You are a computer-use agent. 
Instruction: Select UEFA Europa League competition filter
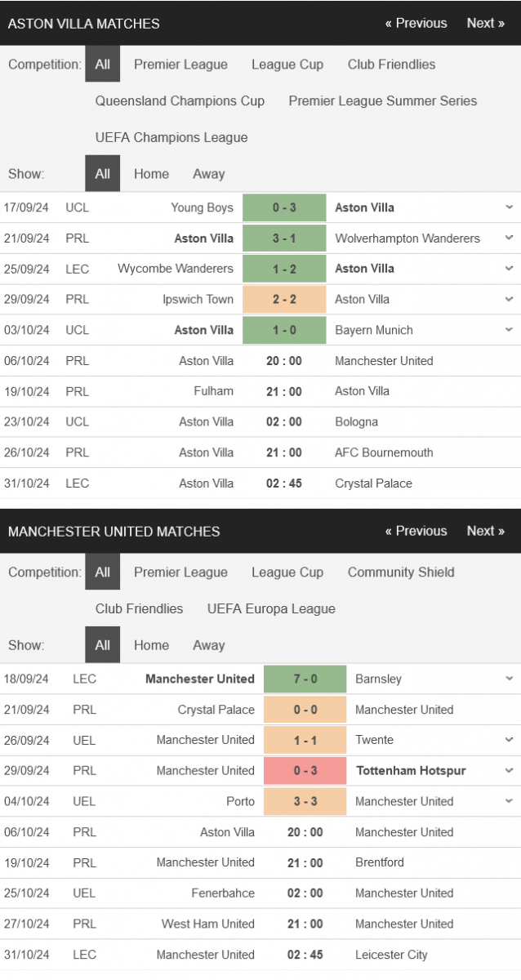click(x=271, y=608)
